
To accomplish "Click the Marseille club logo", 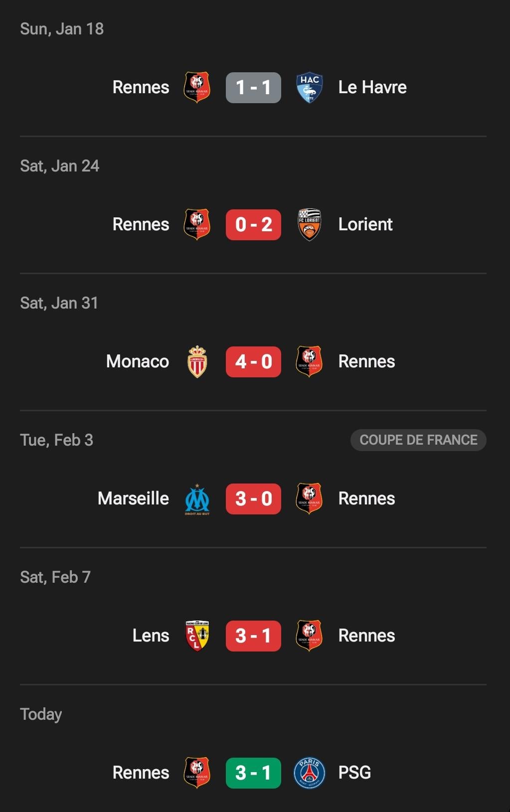I will pos(197,499).
